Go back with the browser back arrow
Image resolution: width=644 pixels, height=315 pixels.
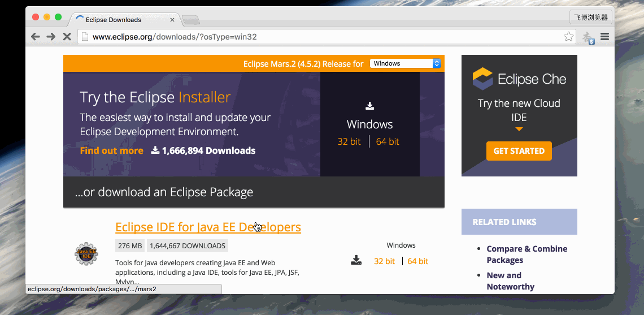(36, 37)
